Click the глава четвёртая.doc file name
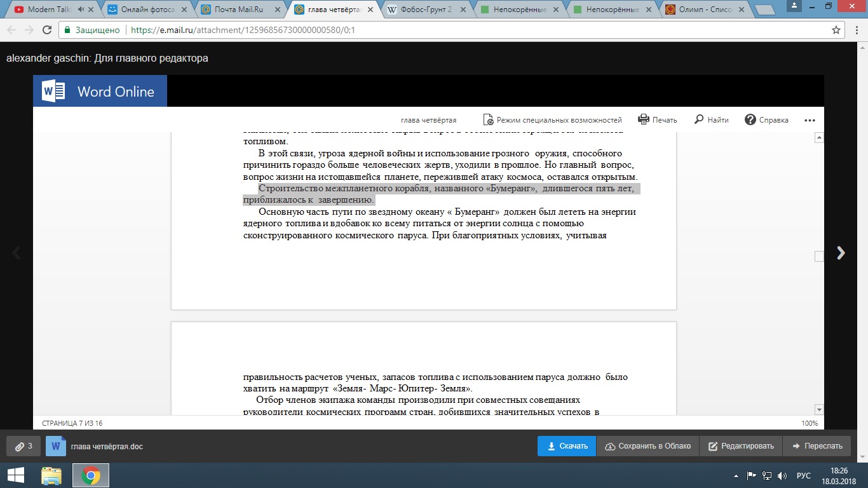 coord(107,446)
